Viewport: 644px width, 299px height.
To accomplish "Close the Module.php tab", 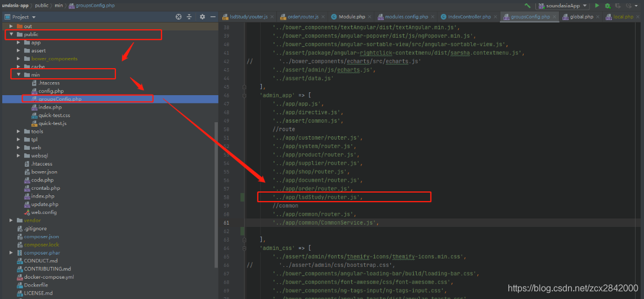I will [x=369, y=17].
